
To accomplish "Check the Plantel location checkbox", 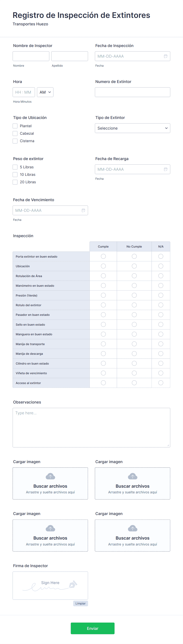I will click(15, 126).
